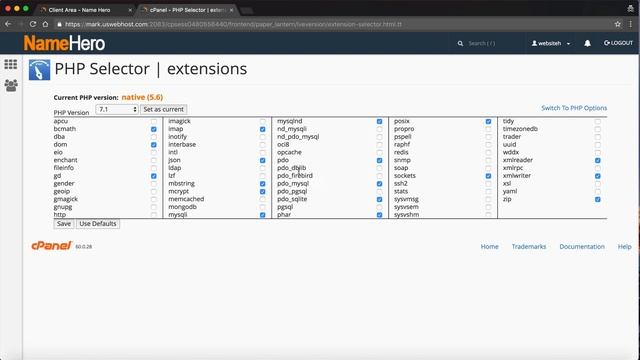Open the Trademarks footer link
Image resolution: width=640 pixels, height=360 pixels.
point(529,247)
